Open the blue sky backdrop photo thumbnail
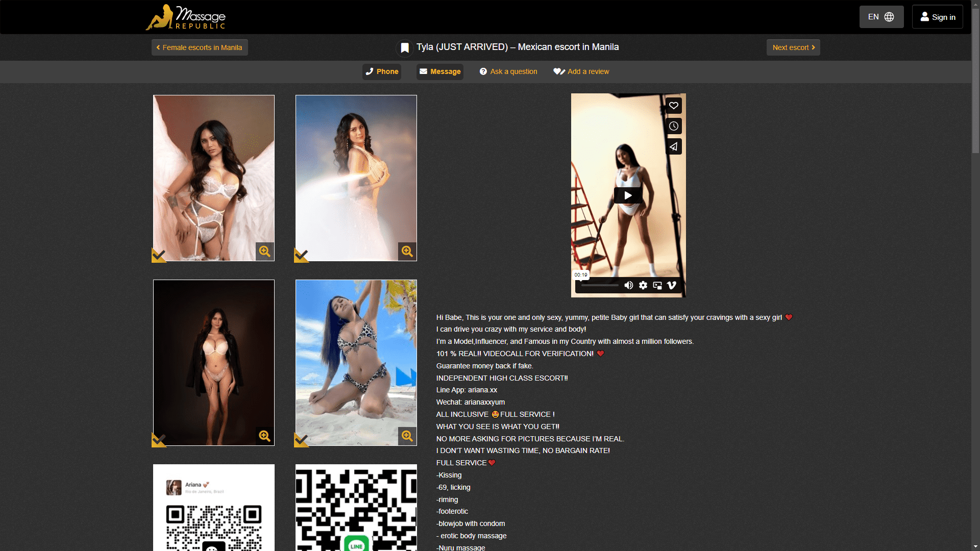The height and width of the screenshot is (551, 980). click(356, 178)
